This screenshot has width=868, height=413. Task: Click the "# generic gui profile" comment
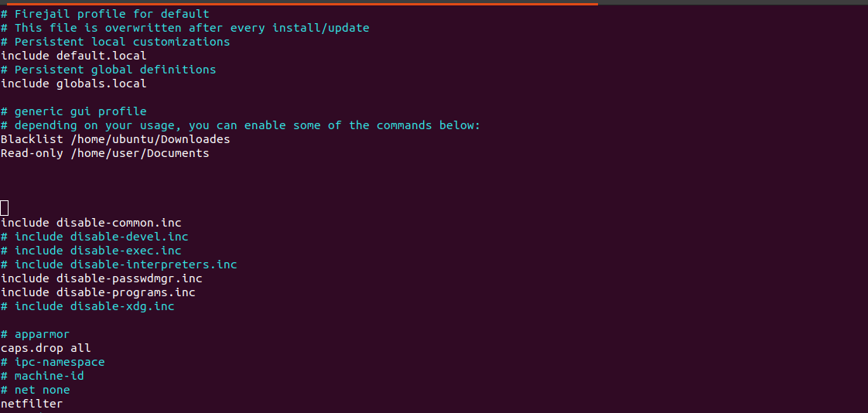pyautogui.click(x=73, y=111)
